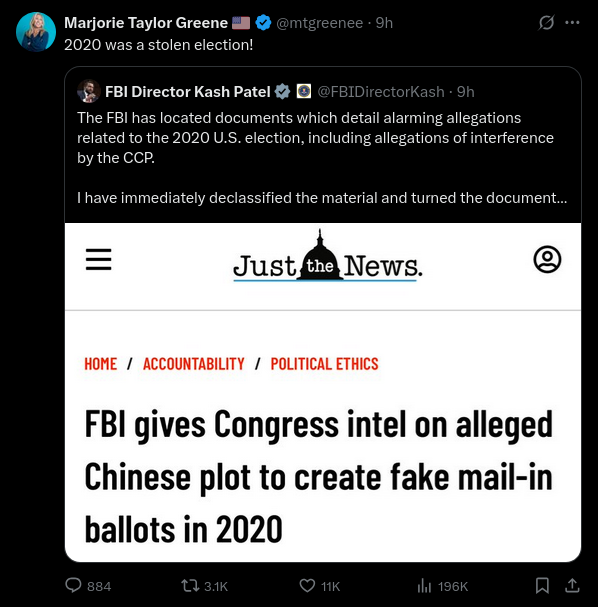The width and height of the screenshot is (598, 607).
Task: Click Just the News account user icon
Action: coord(547,259)
